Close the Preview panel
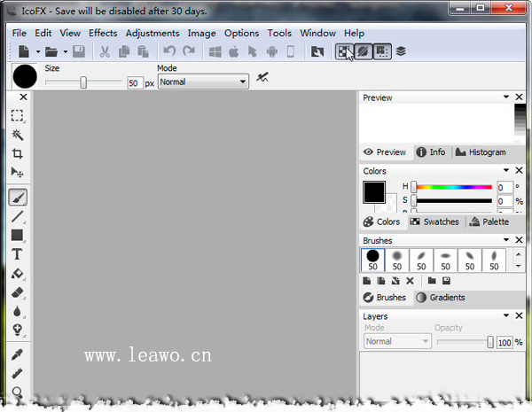Viewport: 532px width, 412px height. point(519,97)
